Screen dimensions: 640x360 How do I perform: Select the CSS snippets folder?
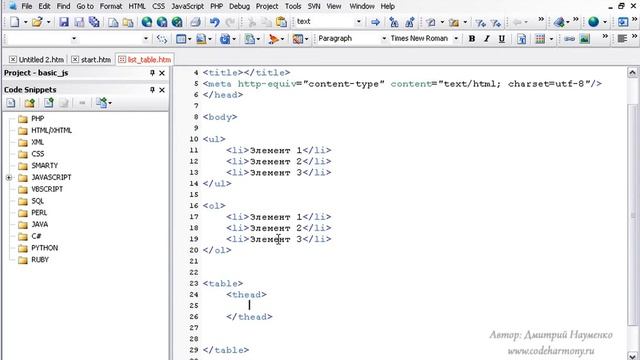[x=38, y=154]
